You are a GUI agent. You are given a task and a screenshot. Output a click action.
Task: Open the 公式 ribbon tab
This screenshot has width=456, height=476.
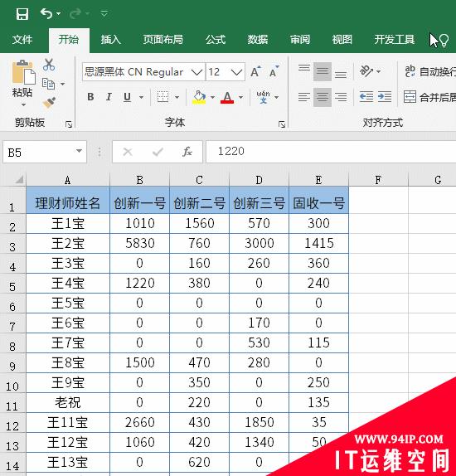216,40
